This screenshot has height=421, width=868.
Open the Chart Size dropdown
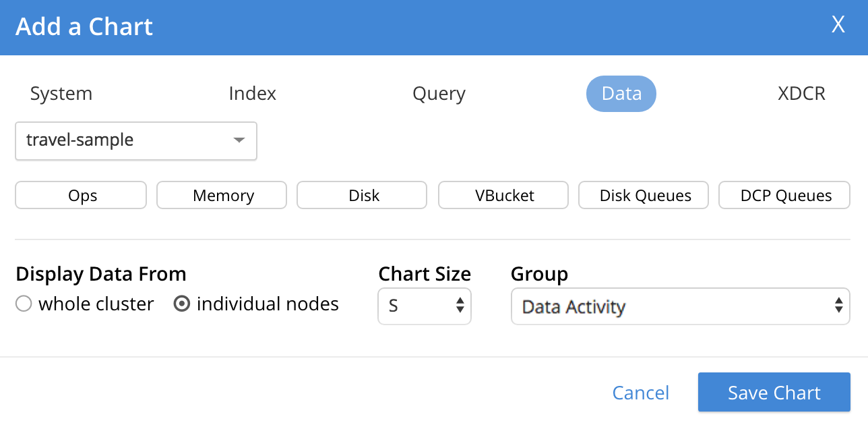[x=425, y=306]
